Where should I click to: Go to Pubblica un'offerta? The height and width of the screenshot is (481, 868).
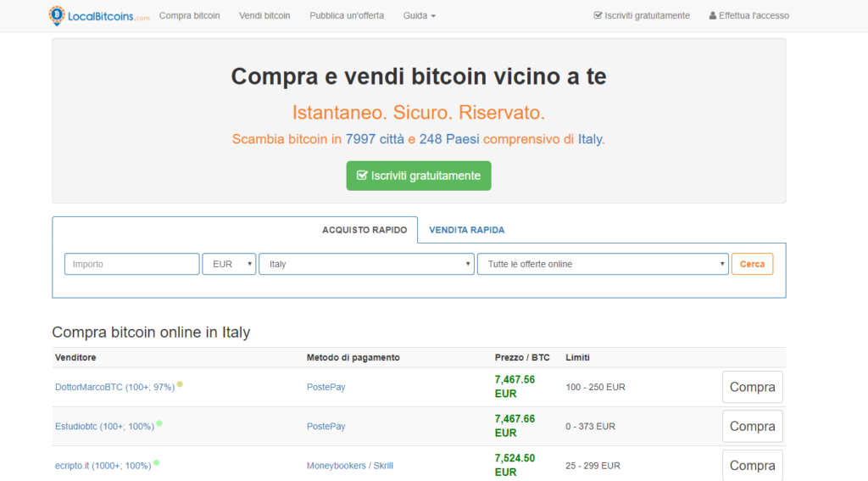347,15
